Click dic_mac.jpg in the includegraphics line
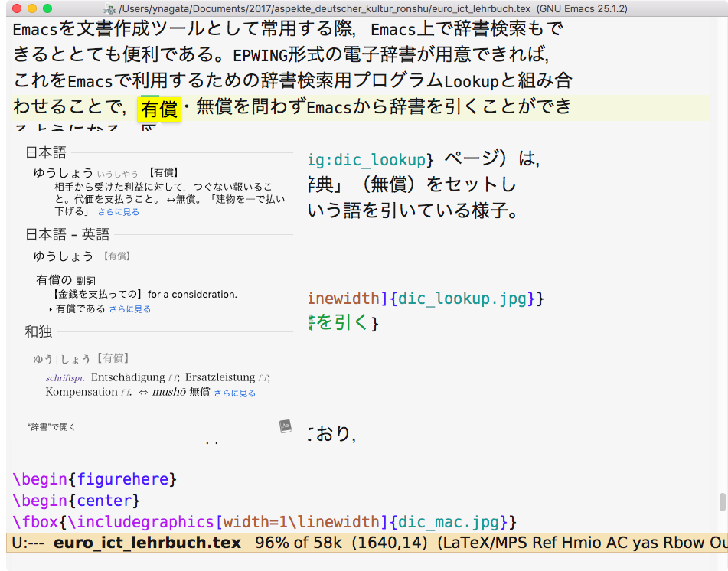The height and width of the screenshot is (571, 728). coord(449,522)
